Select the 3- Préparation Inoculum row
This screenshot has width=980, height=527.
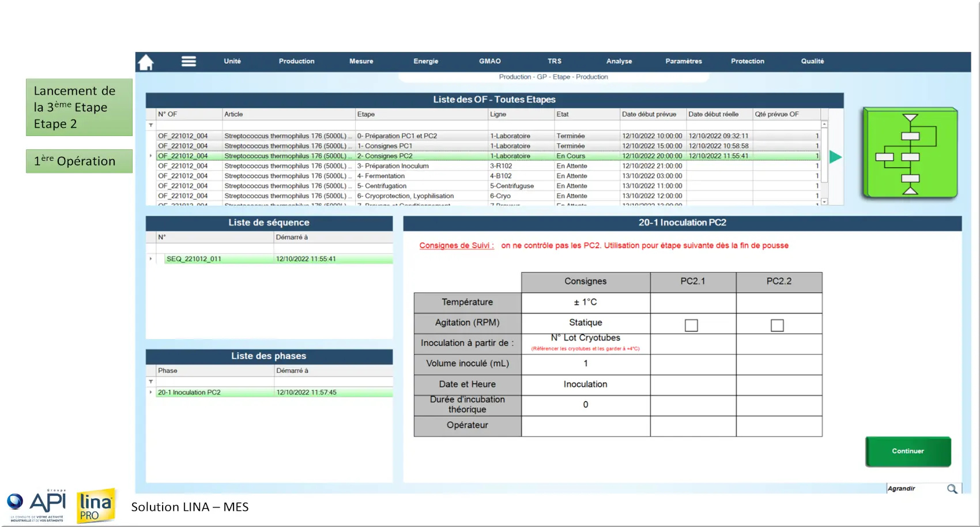(488, 166)
